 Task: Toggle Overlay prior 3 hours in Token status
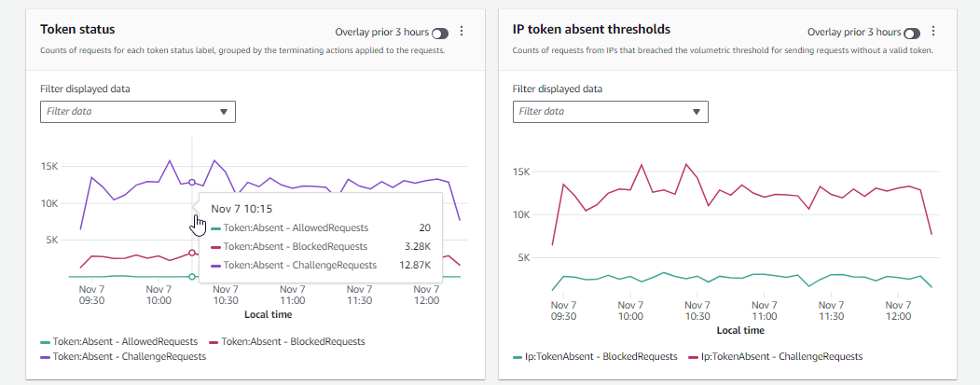coord(439,33)
